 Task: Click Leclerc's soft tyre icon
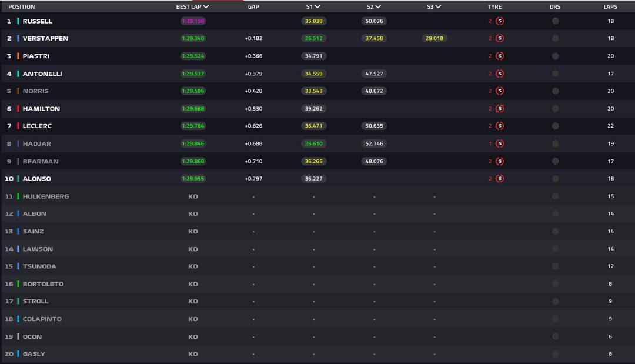[500, 126]
